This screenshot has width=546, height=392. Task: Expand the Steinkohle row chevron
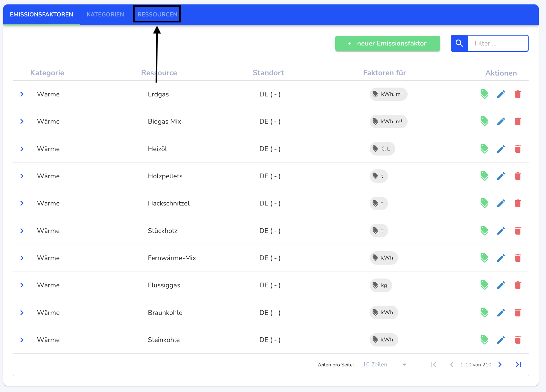pyautogui.click(x=22, y=340)
